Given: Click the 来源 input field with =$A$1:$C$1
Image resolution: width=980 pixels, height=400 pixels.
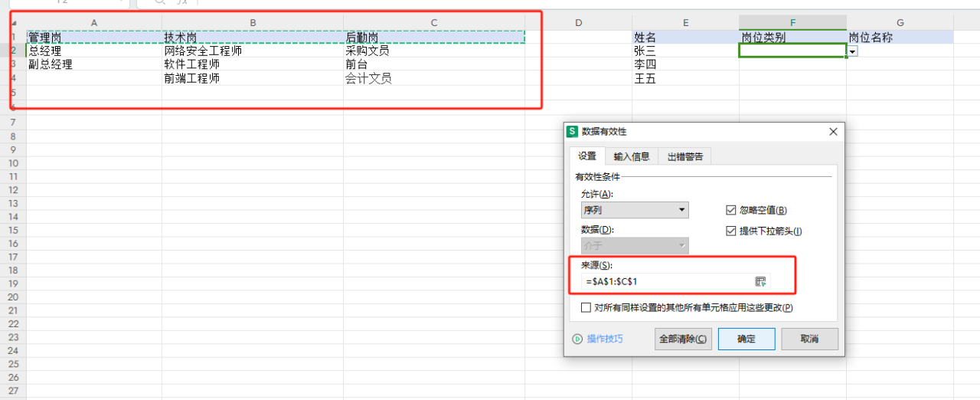Looking at the screenshot, I should tap(666, 281).
